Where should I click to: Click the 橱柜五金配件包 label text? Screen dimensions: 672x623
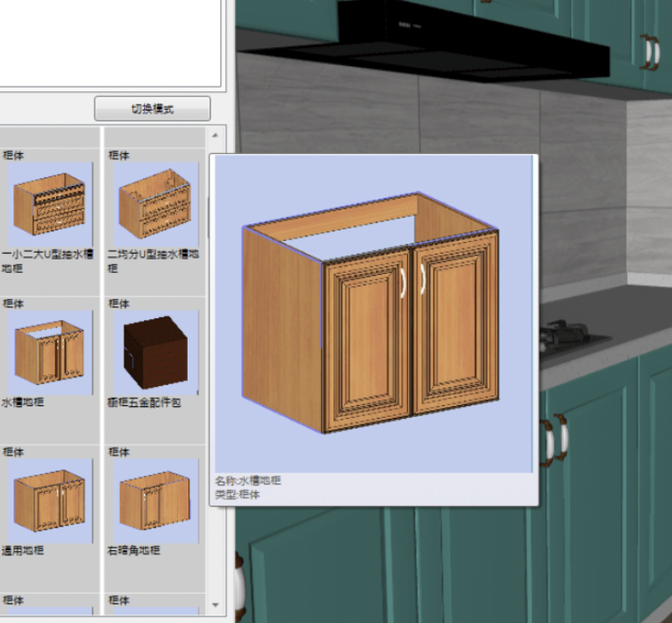pos(144,402)
